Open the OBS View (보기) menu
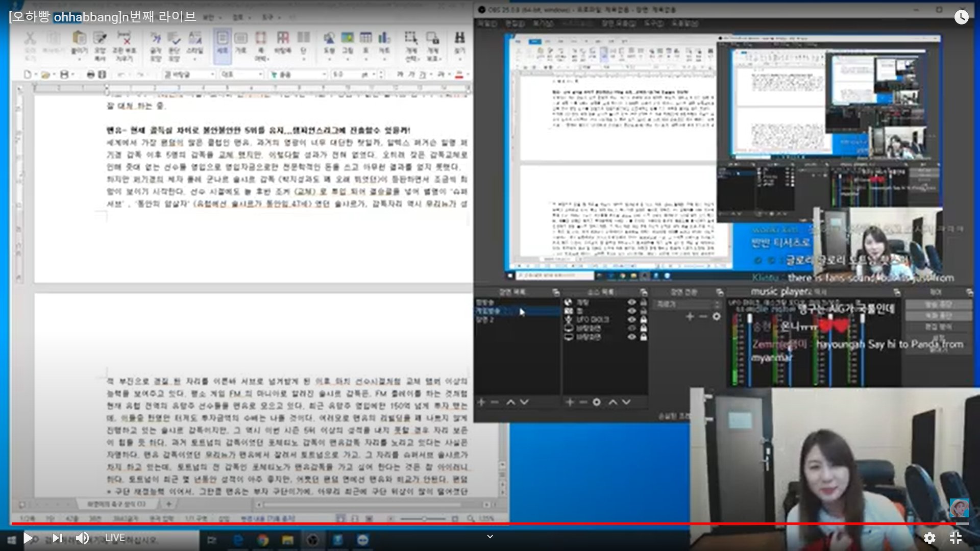Screen dimensions: 980x551 point(543,23)
